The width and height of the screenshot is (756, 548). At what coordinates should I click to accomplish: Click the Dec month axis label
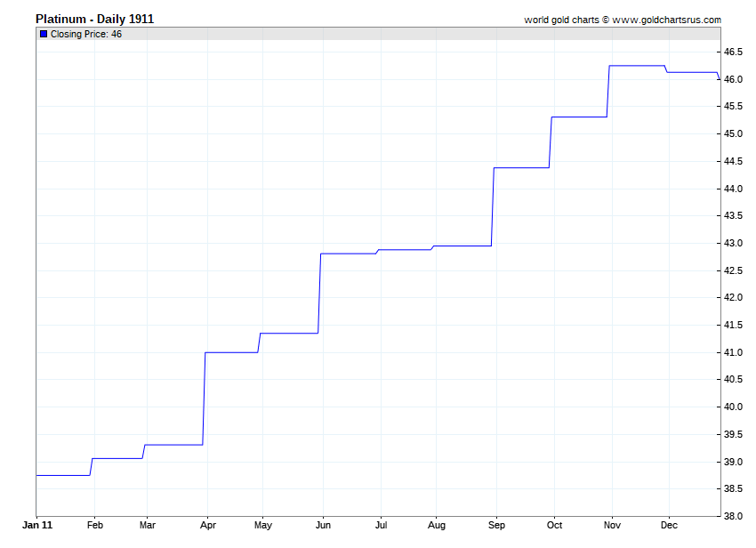point(669,526)
